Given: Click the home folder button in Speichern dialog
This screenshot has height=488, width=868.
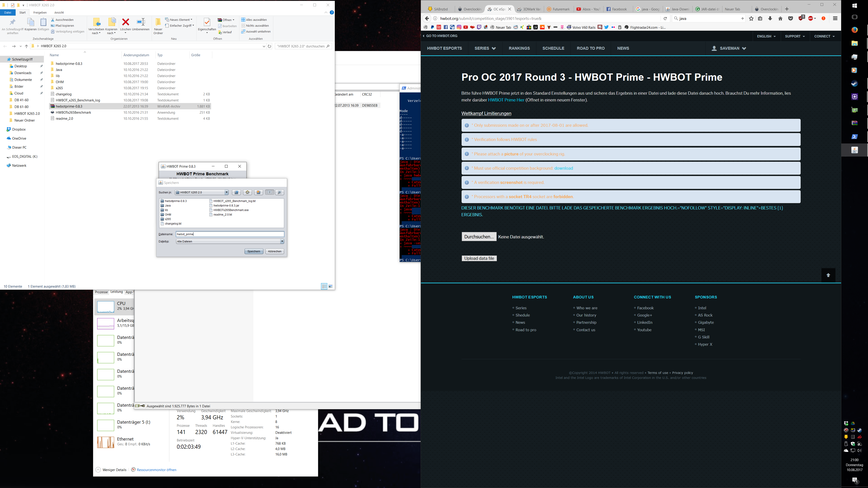Looking at the screenshot, I should pyautogui.click(x=248, y=192).
